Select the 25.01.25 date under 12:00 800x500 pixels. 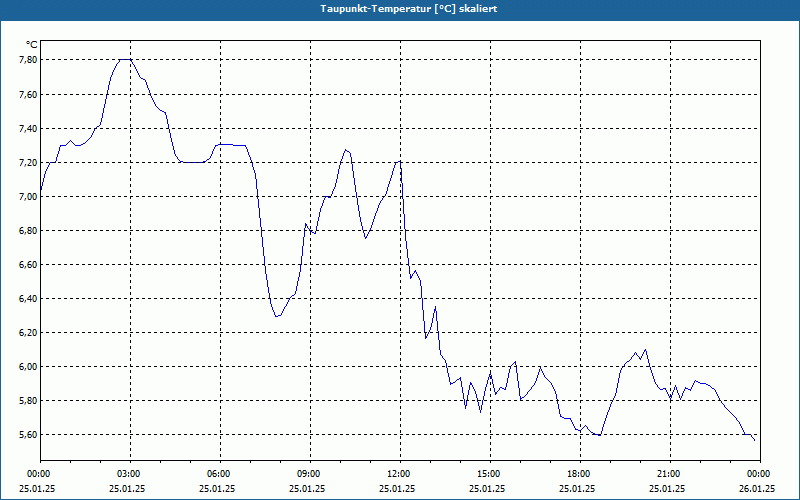tap(397, 488)
